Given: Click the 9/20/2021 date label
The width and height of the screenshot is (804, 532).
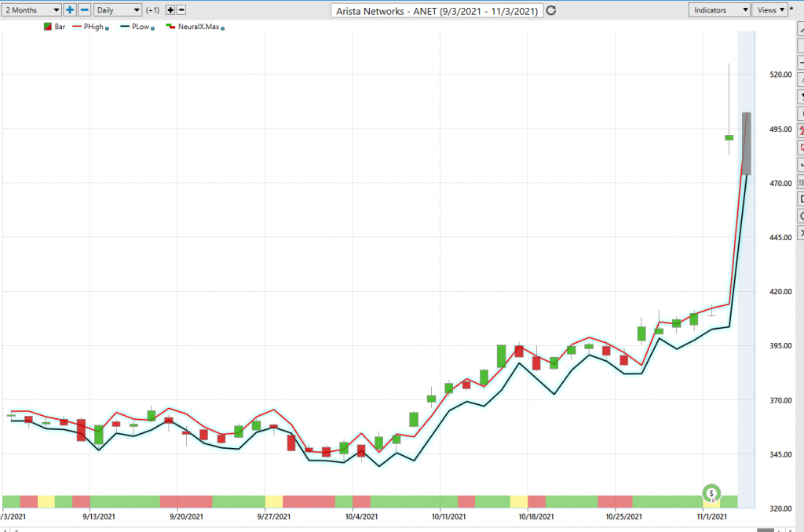Looking at the screenshot, I should click(x=186, y=516).
